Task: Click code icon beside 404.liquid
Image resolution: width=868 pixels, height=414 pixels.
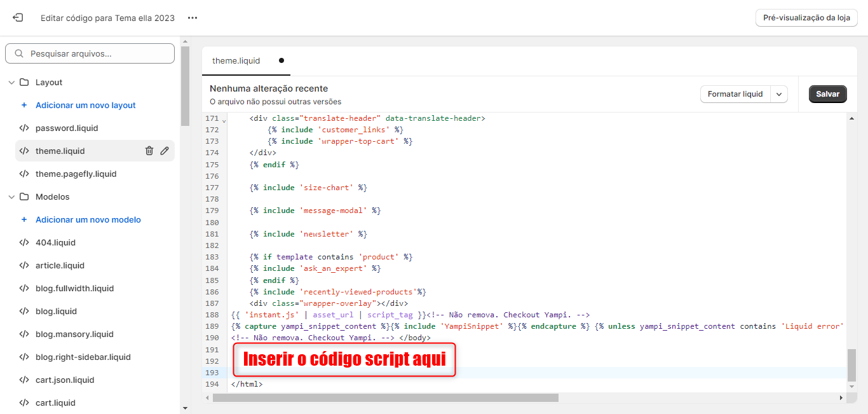Action: click(x=24, y=243)
